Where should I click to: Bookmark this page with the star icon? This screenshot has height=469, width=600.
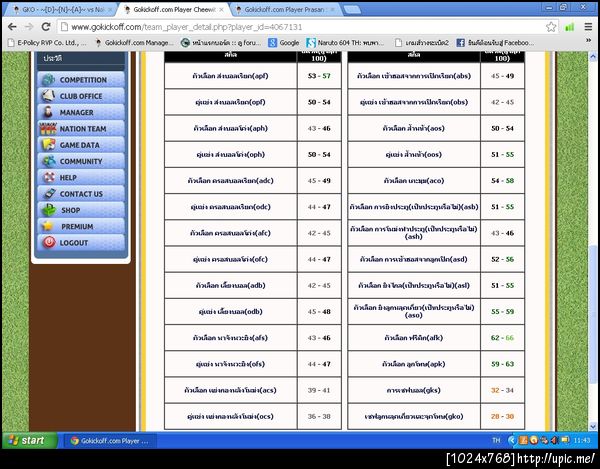551,27
